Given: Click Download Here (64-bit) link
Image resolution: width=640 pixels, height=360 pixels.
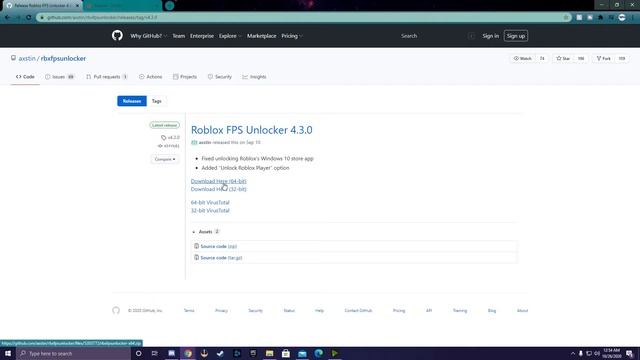Looking at the screenshot, I should click(218, 181).
